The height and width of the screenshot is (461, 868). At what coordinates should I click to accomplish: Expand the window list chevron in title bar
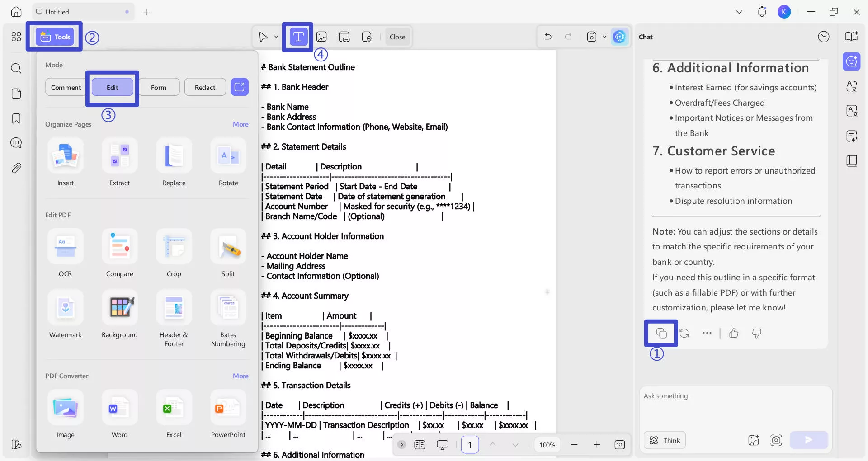(739, 12)
